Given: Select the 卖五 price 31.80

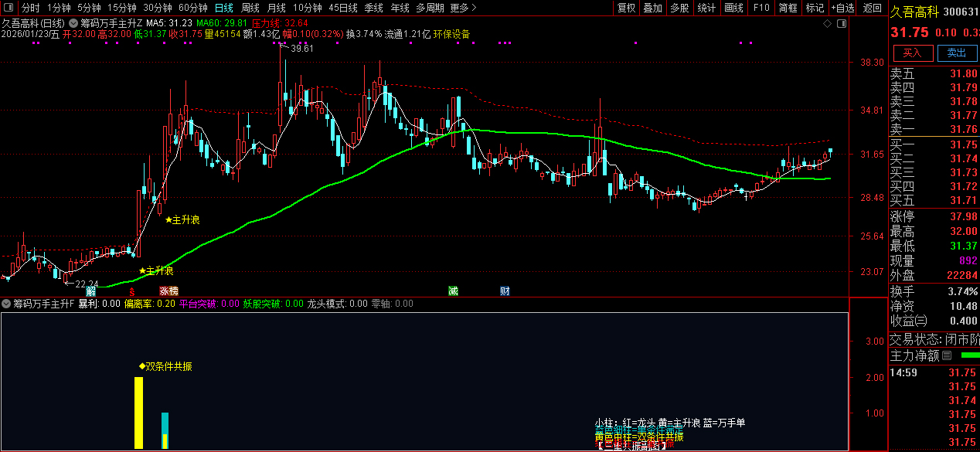Looking at the screenshot, I should pos(965,73).
